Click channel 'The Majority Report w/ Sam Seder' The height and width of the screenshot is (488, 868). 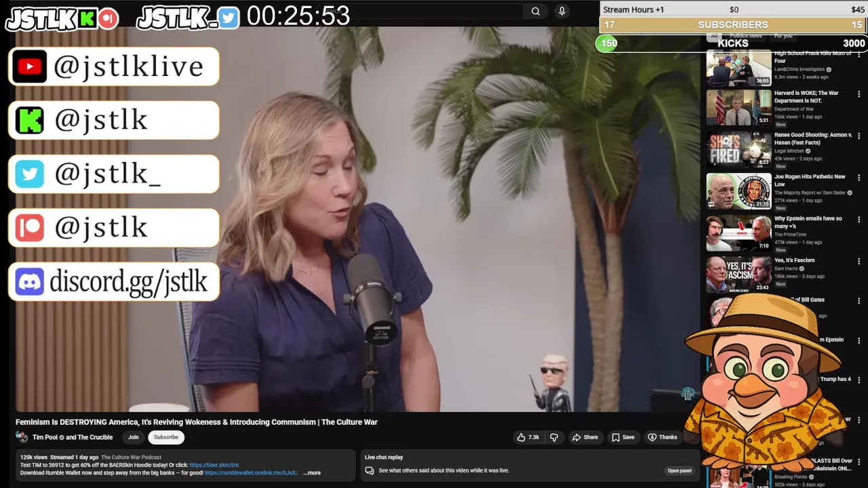tap(810, 193)
